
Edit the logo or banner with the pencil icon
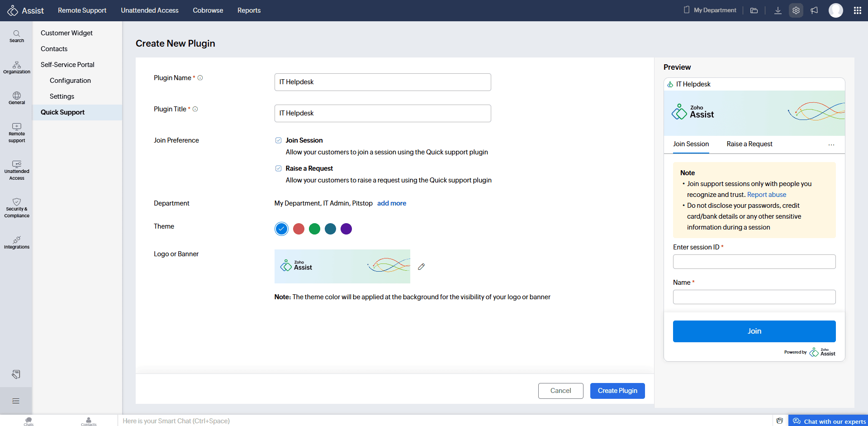pos(422,267)
